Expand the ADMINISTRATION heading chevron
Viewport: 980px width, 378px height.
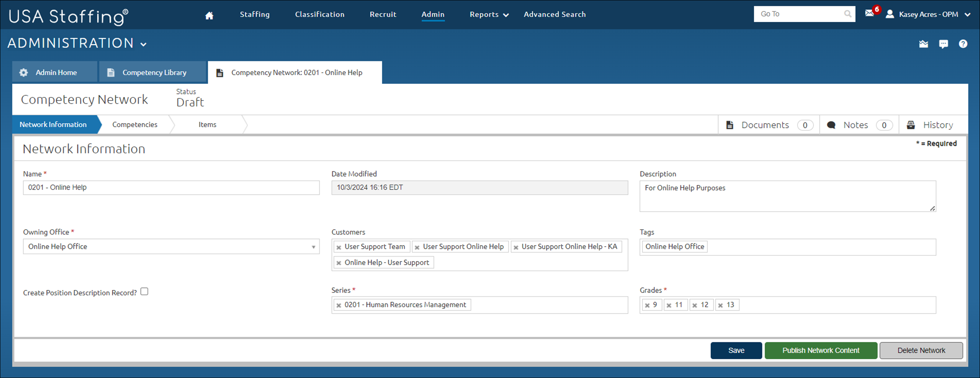(x=143, y=44)
